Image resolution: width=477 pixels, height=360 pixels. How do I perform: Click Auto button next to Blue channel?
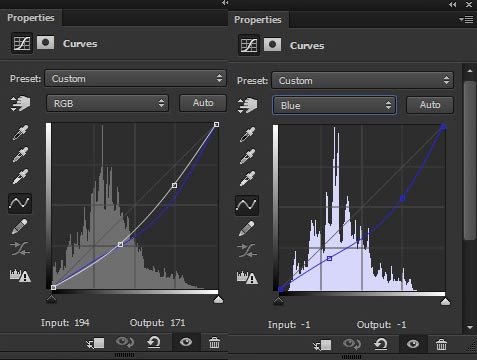pyautogui.click(x=430, y=105)
